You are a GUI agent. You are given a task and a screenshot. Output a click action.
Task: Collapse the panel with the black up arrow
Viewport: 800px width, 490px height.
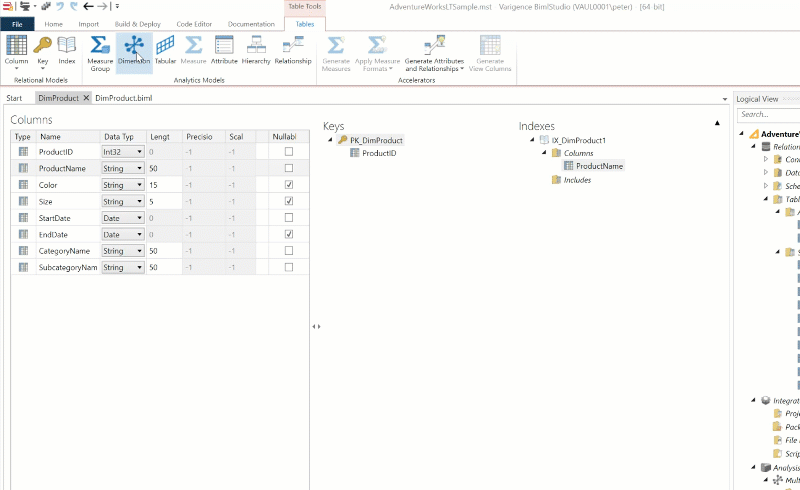tap(717, 123)
